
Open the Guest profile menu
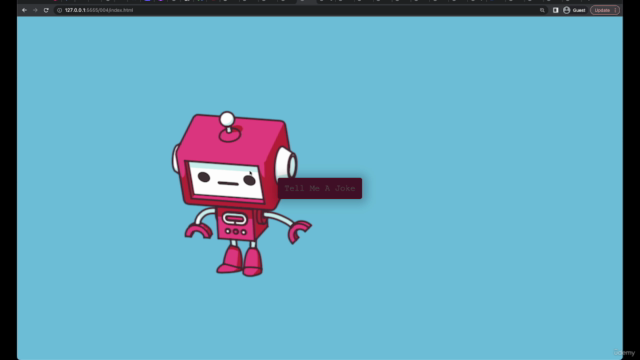pos(574,10)
